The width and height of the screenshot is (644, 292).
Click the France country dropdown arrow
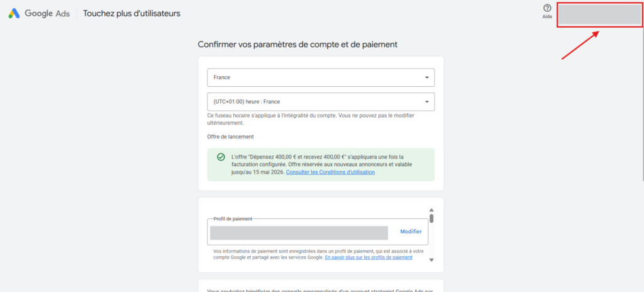[427, 77]
